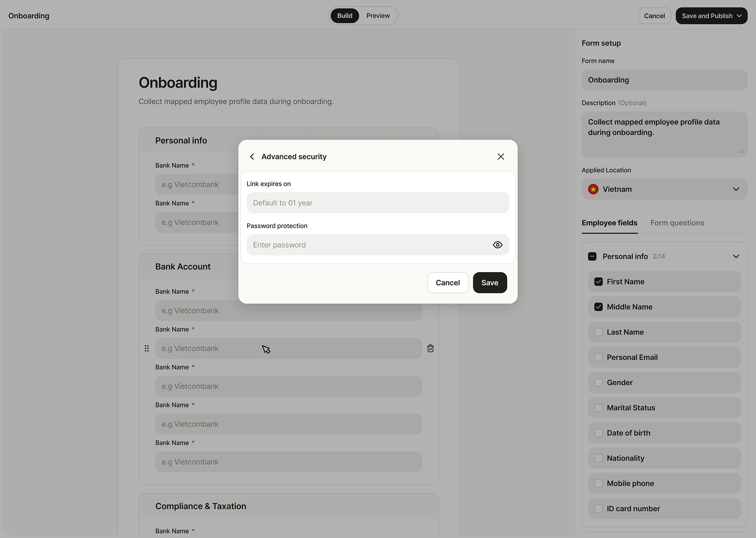Screen dimensions: 756x538
Task: Click the Enter password field
Action: (x=378, y=245)
